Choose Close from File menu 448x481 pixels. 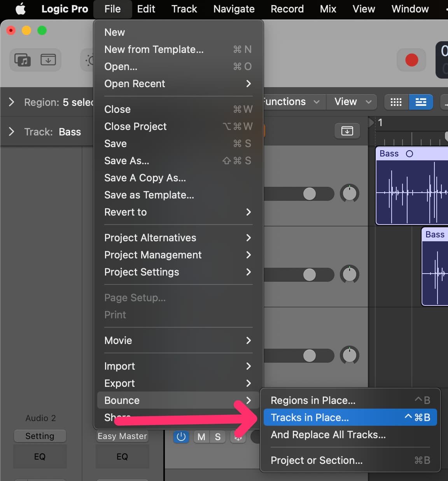pos(178,109)
